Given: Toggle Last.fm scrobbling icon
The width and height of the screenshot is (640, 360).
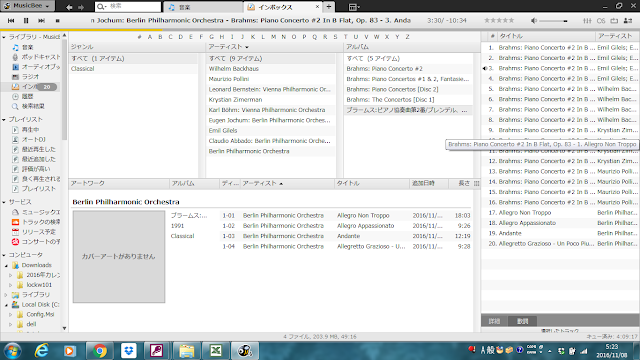Looking at the screenshot, I should [601, 20].
